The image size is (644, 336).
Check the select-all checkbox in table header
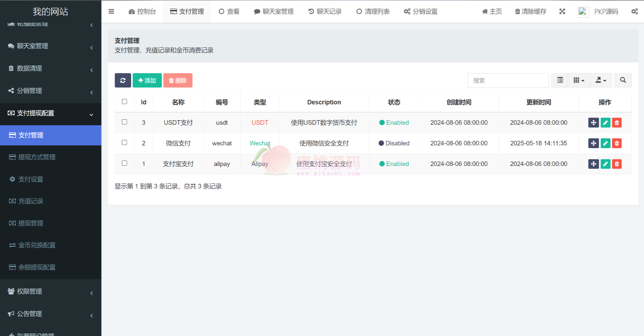(124, 102)
